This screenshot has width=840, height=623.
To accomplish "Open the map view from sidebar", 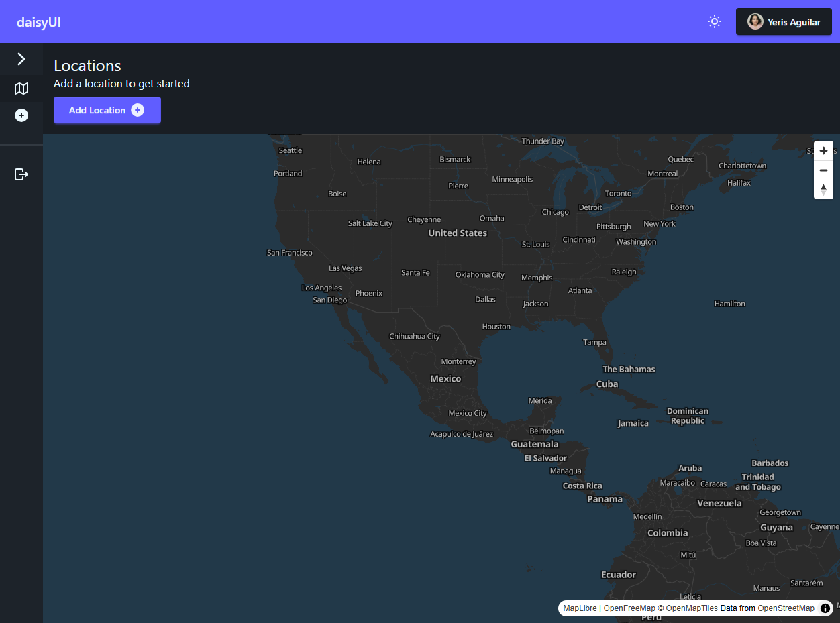I will pyautogui.click(x=21, y=89).
